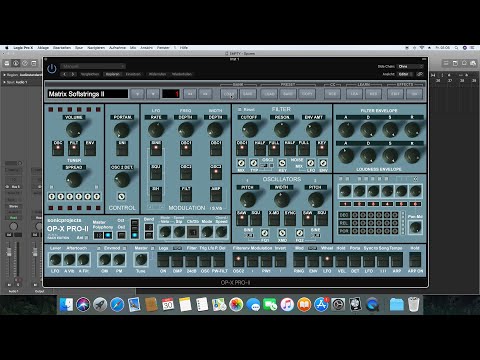Open the App Store in the Dock

point(321,304)
